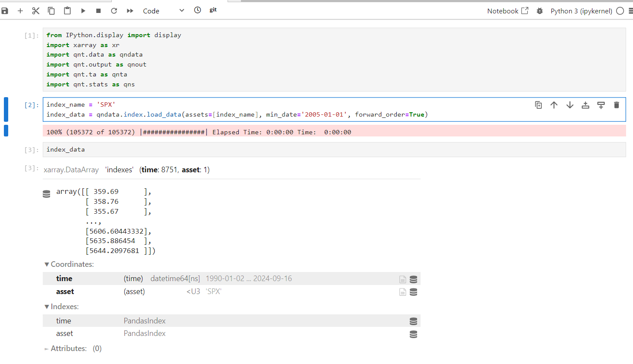Duplicate the active cell with the copy icon
633x364 pixels.
pyautogui.click(x=538, y=105)
